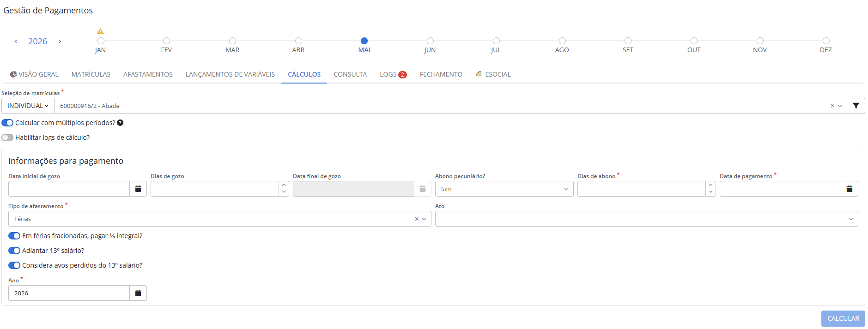868x329 pixels.
Task: Open calendar for Data inicial de gozo
Action: pos(138,189)
